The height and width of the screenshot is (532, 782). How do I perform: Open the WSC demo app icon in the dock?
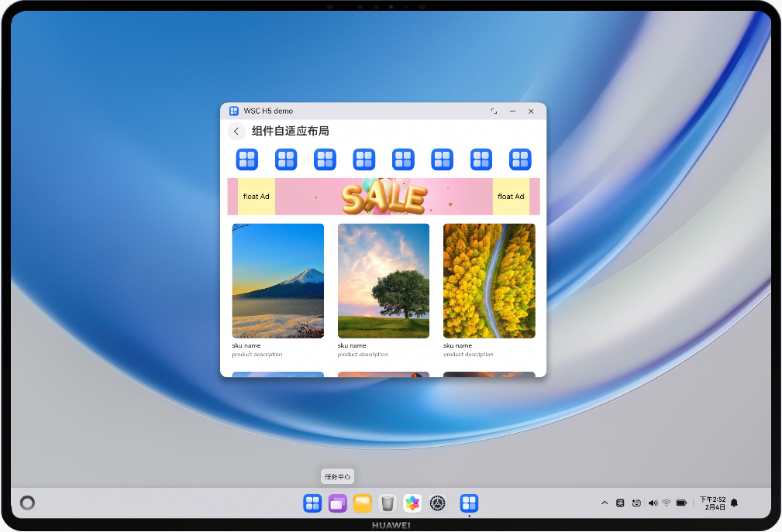[x=469, y=503]
